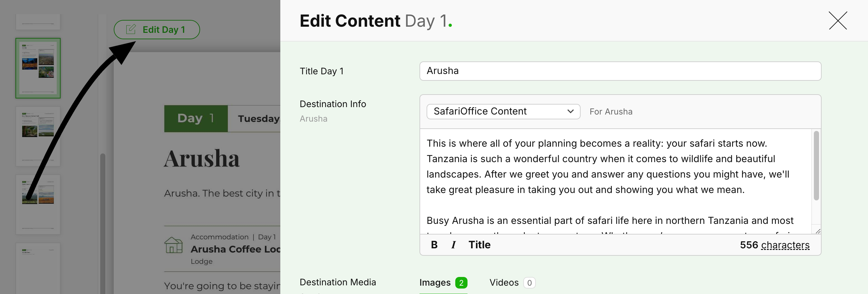The image size is (868, 294).
Task: Close the Edit Content panel
Action: tap(837, 21)
